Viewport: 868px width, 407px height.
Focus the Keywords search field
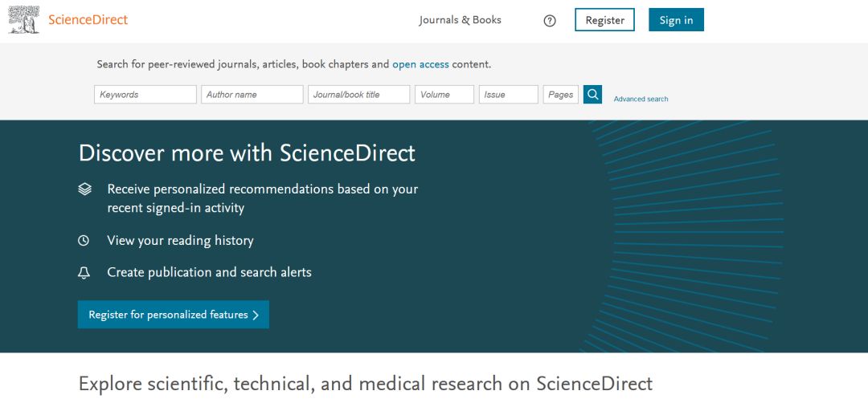[x=145, y=95]
